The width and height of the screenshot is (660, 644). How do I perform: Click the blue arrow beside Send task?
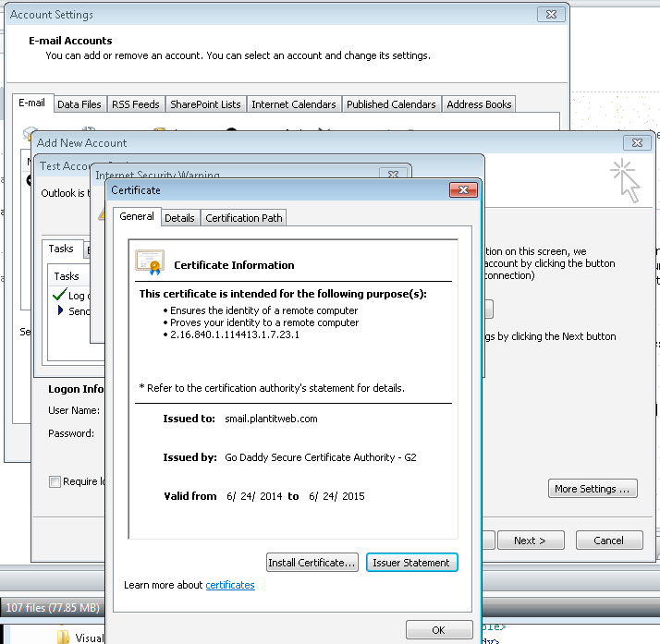[x=60, y=310]
